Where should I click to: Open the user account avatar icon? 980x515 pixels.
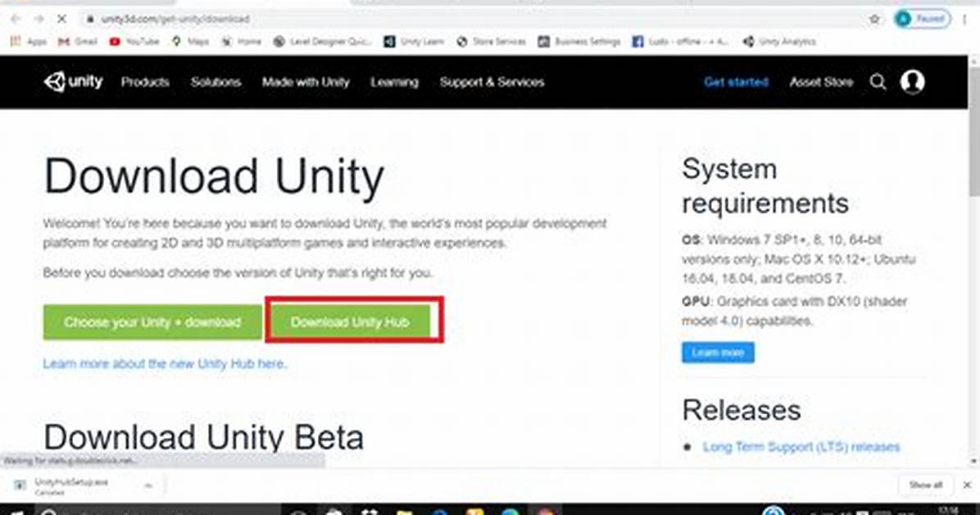click(912, 82)
